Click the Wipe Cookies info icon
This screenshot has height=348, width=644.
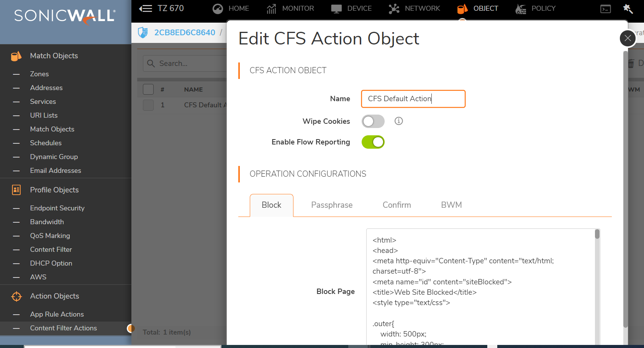398,121
